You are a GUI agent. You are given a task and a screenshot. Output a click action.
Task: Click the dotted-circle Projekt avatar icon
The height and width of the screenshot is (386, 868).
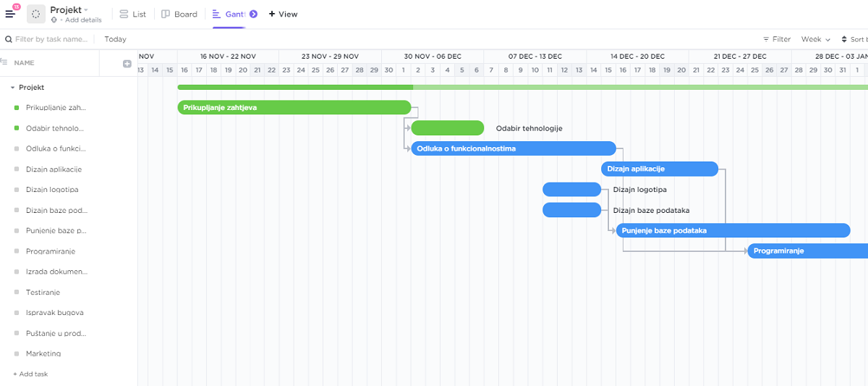click(35, 14)
